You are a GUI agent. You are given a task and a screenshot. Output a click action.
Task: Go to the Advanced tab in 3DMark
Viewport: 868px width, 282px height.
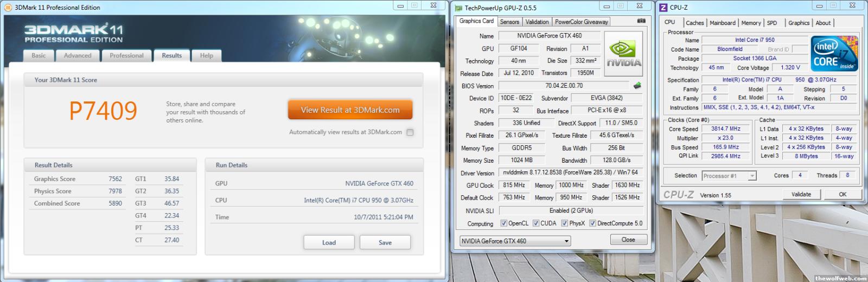pyautogui.click(x=78, y=55)
